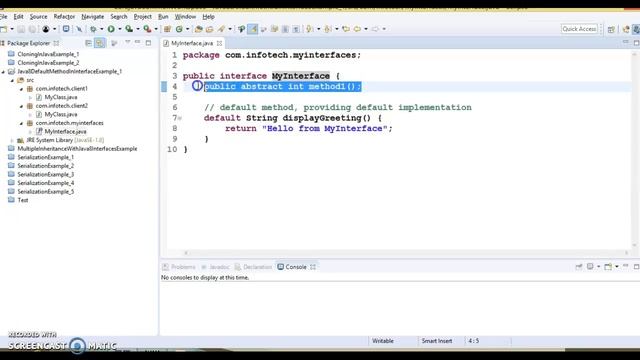Screen dimensions: 640x360
Task: Toggle Link with Editor in Package Explorer
Action: pyautogui.click(x=100, y=43)
